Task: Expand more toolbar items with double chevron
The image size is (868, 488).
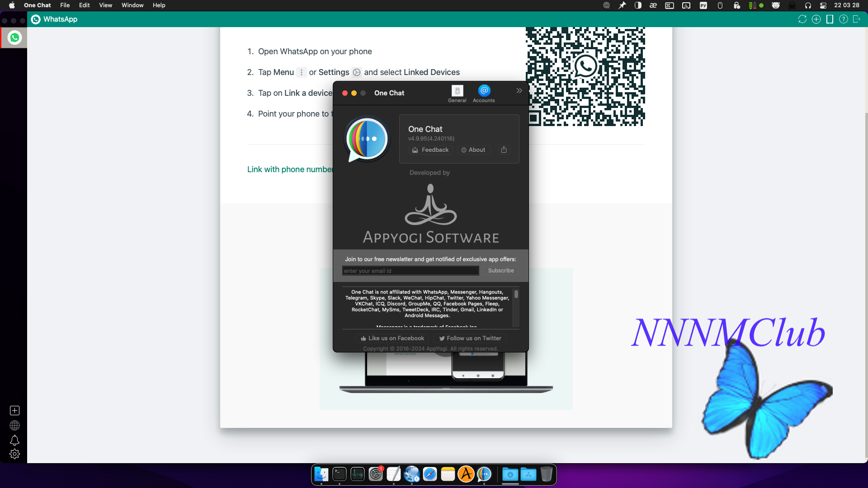Action: click(519, 91)
